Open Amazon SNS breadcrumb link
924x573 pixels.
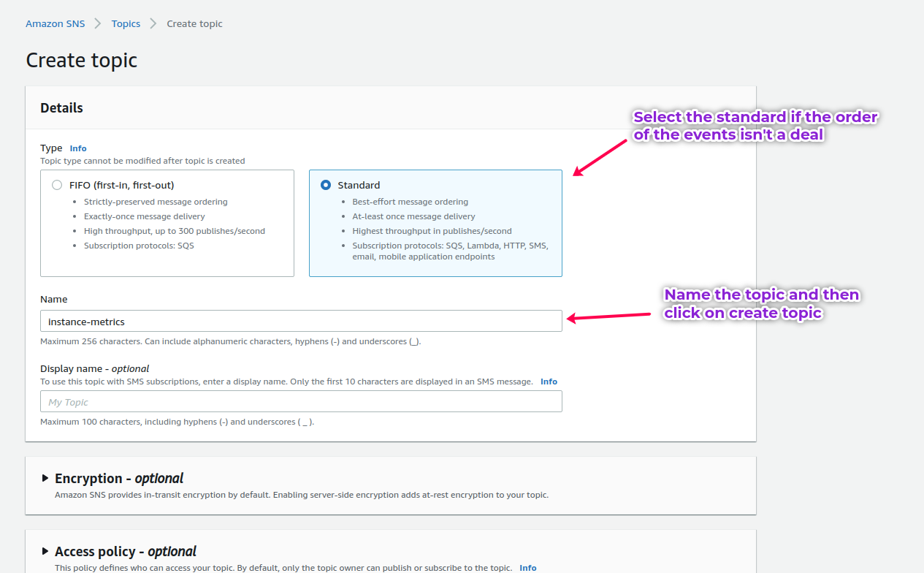pyautogui.click(x=56, y=23)
